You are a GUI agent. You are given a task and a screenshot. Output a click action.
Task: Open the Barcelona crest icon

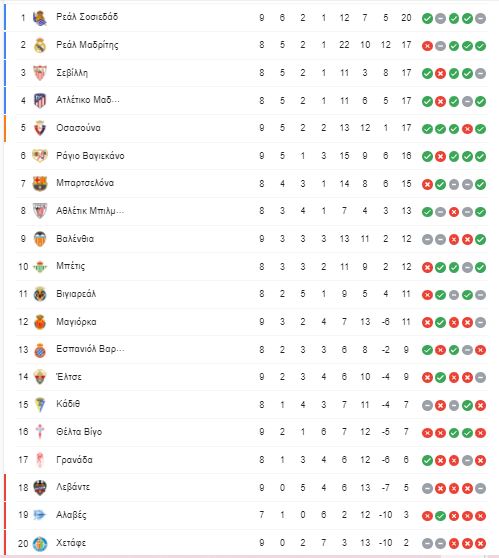point(40,184)
